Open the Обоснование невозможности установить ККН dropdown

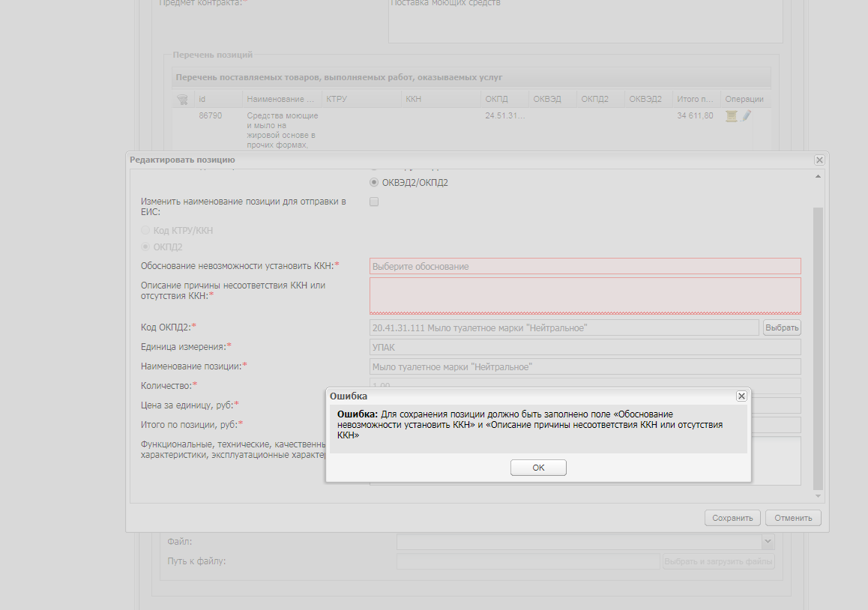point(585,266)
